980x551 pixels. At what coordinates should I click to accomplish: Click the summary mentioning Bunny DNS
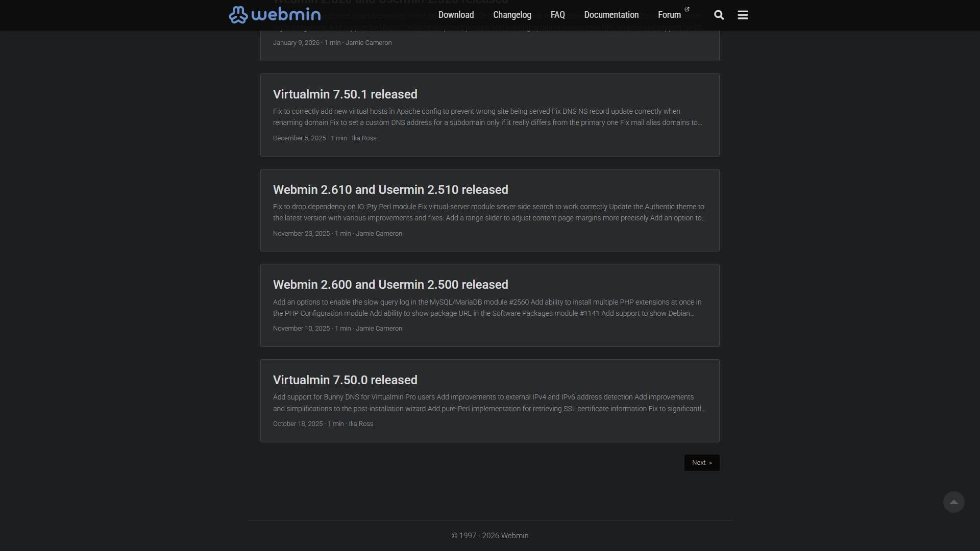click(489, 403)
